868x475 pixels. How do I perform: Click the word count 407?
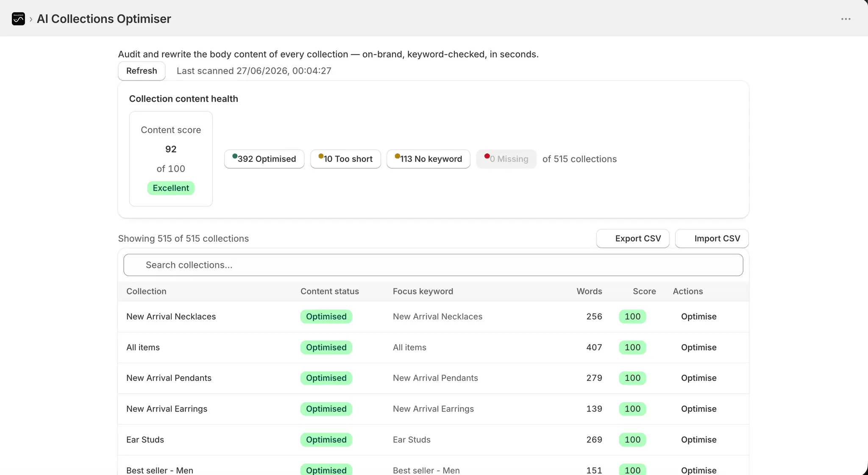tap(594, 347)
